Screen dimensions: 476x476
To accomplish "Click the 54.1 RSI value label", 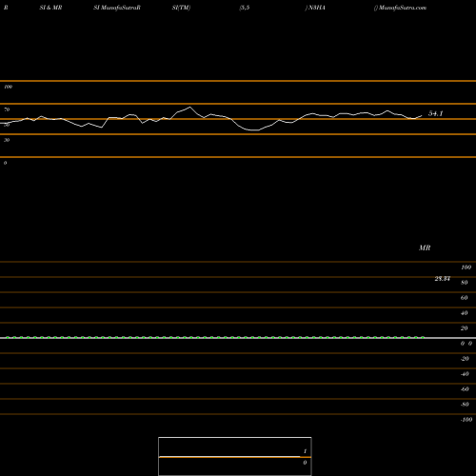I will pos(435,113).
